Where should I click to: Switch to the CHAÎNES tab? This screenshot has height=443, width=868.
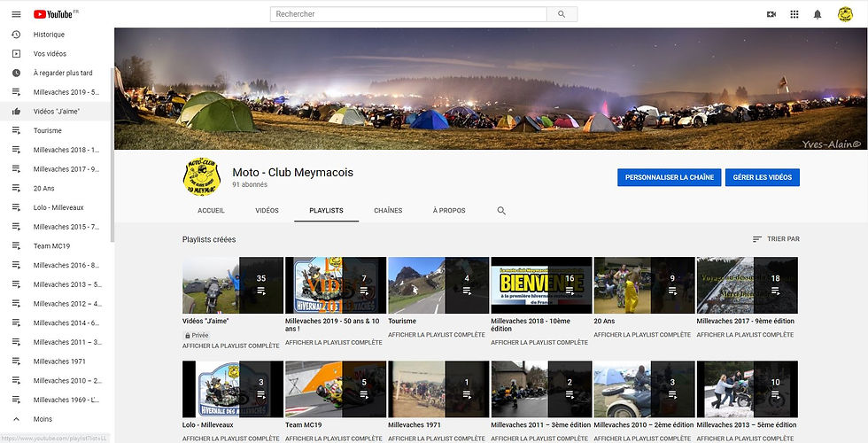click(x=388, y=211)
